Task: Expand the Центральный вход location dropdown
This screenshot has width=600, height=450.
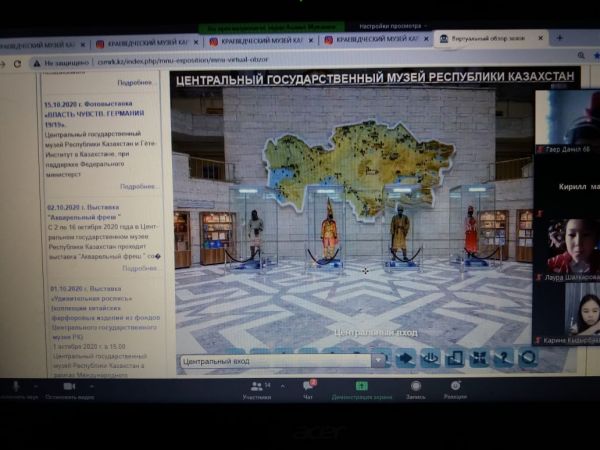Action: [379, 360]
